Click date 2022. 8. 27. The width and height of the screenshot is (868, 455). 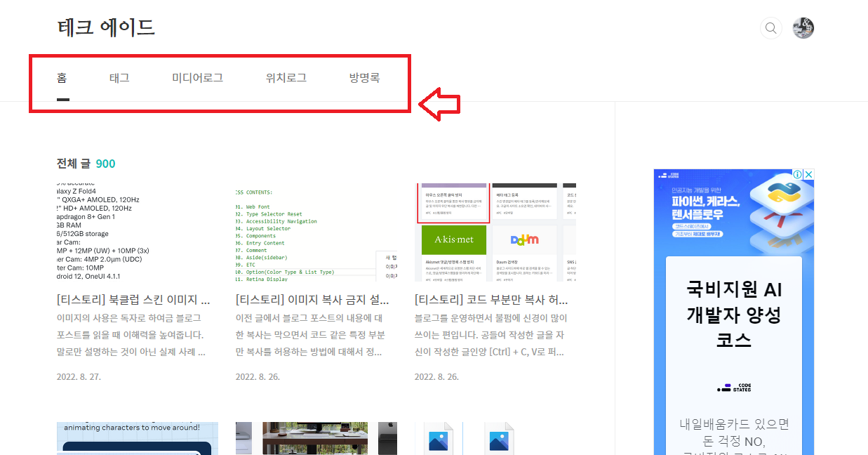point(79,376)
